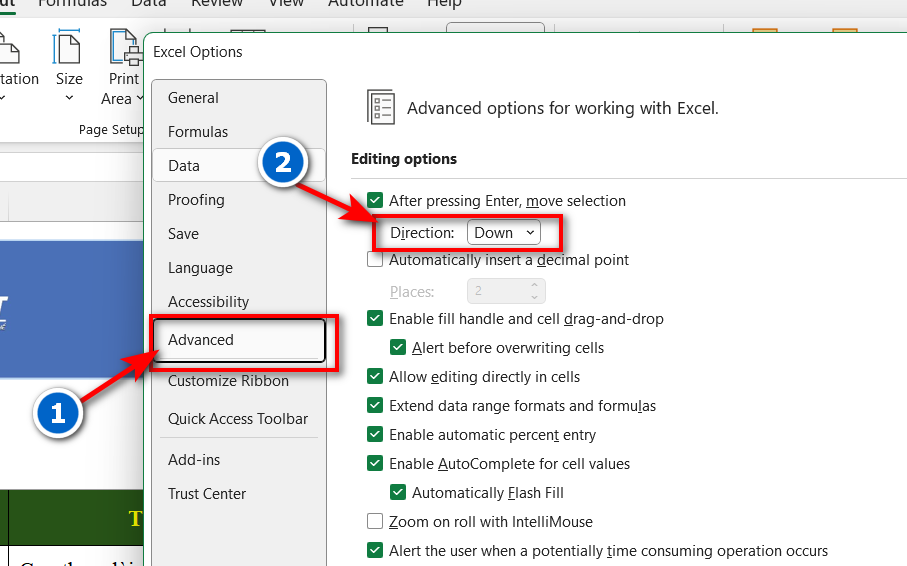Viewport: 907px width, 566px height.
Task: Click the Size icon in Page Setup
Action: pyautogui.click(x=68, y=48)
